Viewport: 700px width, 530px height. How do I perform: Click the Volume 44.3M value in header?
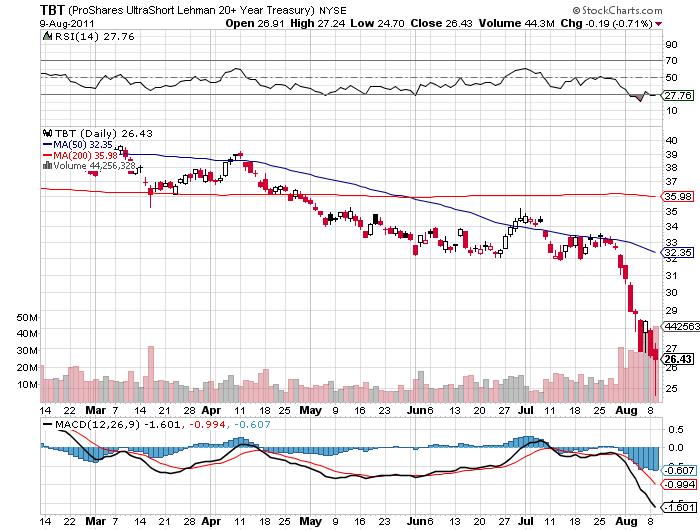pos(517,23)
